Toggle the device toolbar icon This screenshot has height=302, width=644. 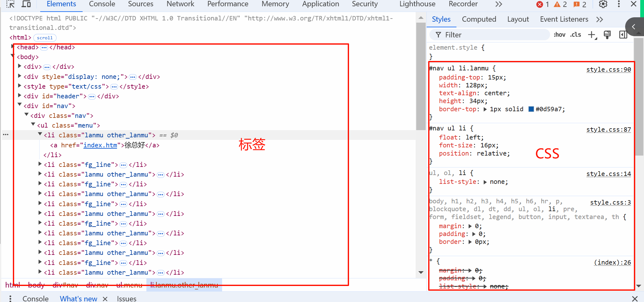click(26, 4)
